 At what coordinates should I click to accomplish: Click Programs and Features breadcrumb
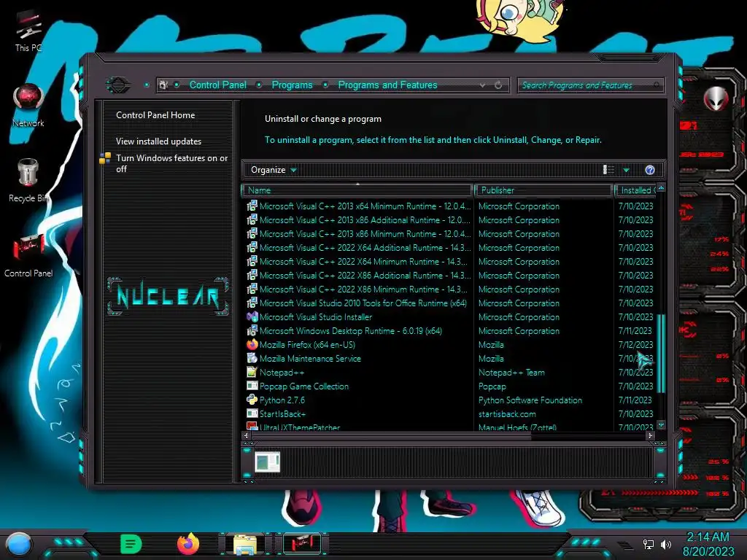pos(387,85)
